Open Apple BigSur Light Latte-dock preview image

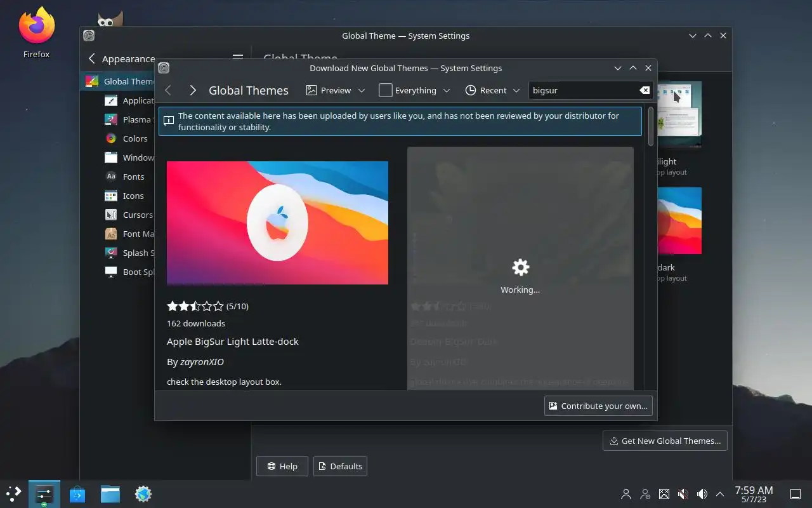[277, 223]
